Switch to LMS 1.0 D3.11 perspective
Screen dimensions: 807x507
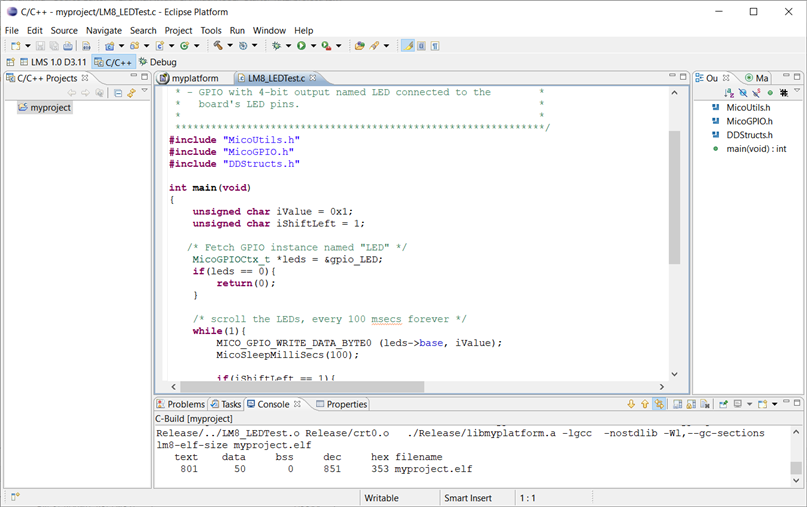tap(54, 62)
